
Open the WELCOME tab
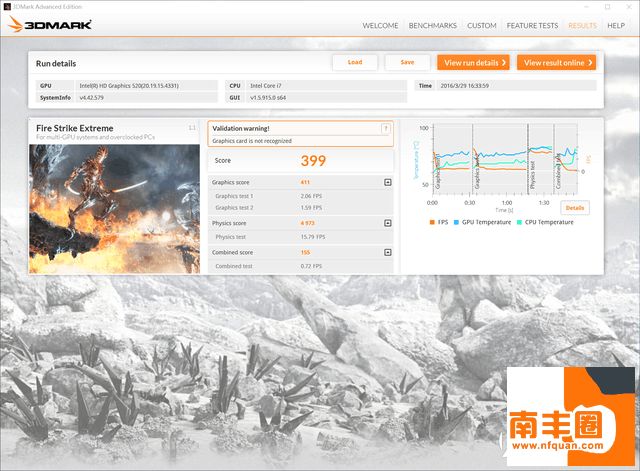381,25
